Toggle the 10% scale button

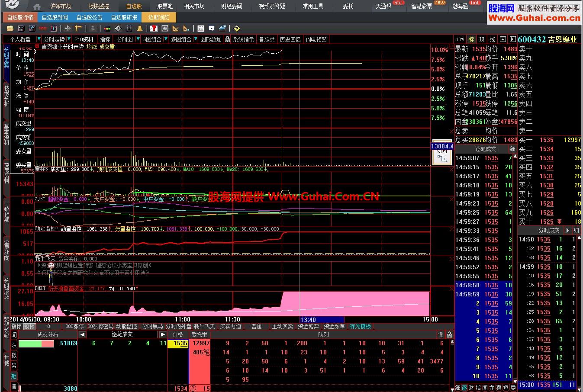coord(460,39)
